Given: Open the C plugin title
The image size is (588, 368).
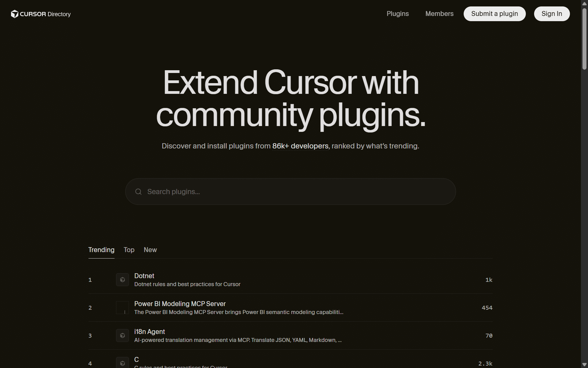Looking at the screenshot, I should tap(137, 359).
